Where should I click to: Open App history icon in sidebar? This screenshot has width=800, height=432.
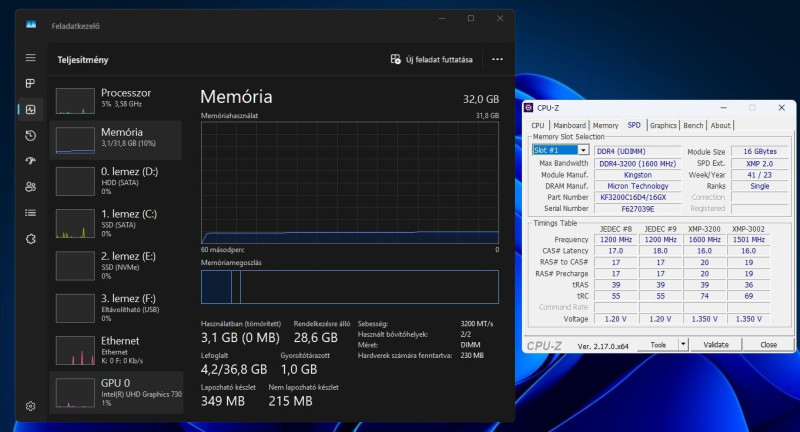[x=31, y=135]
